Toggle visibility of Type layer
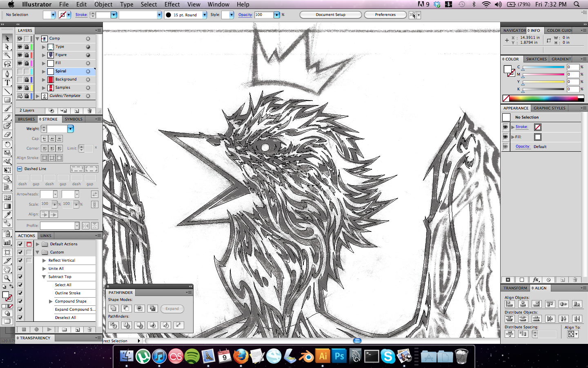 pyautogui.click(x=20, y=47)
